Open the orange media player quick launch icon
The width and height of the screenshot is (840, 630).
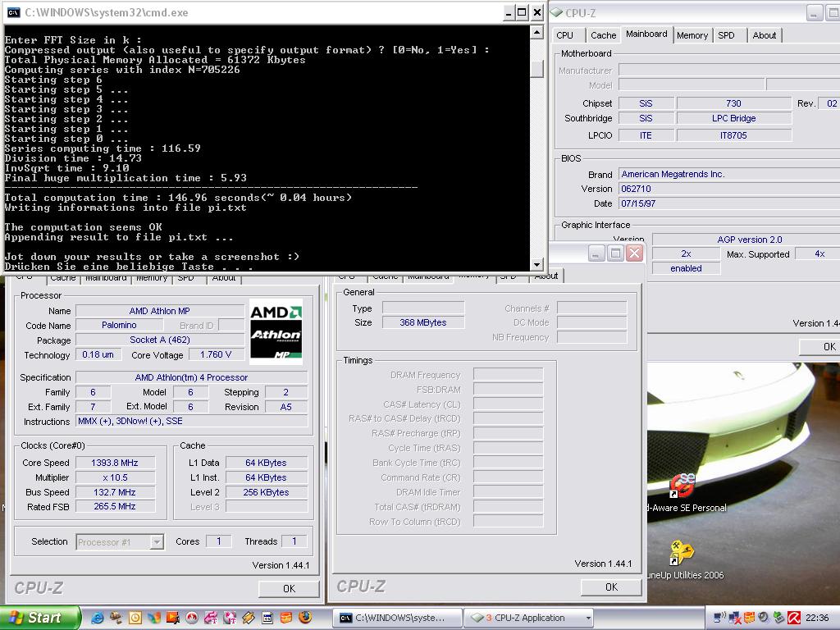point(173,618)
